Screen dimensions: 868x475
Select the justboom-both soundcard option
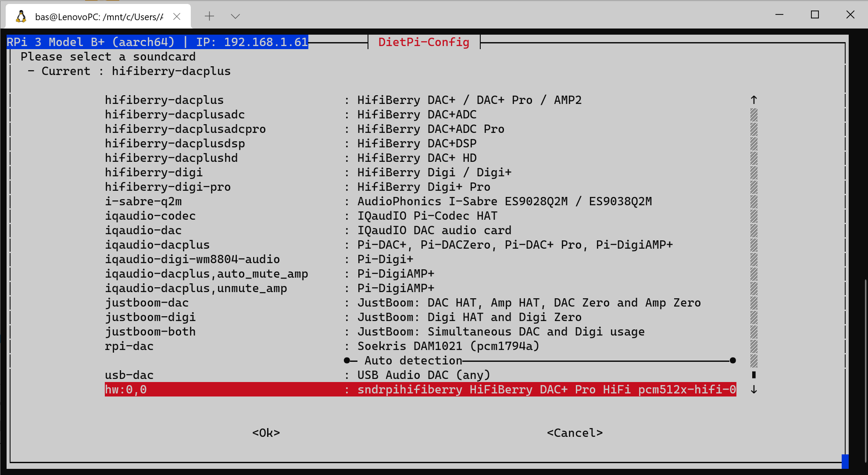150,332
